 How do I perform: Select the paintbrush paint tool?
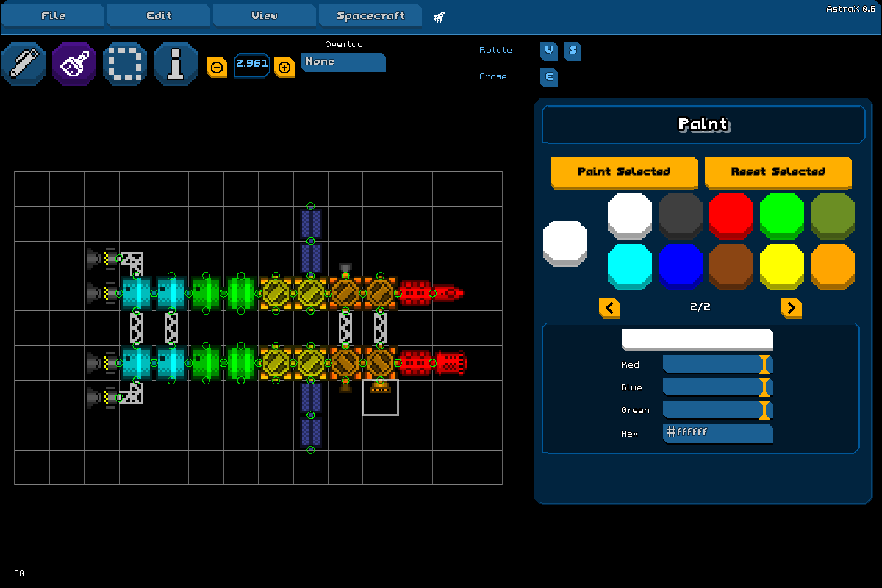tap(74, 64)
